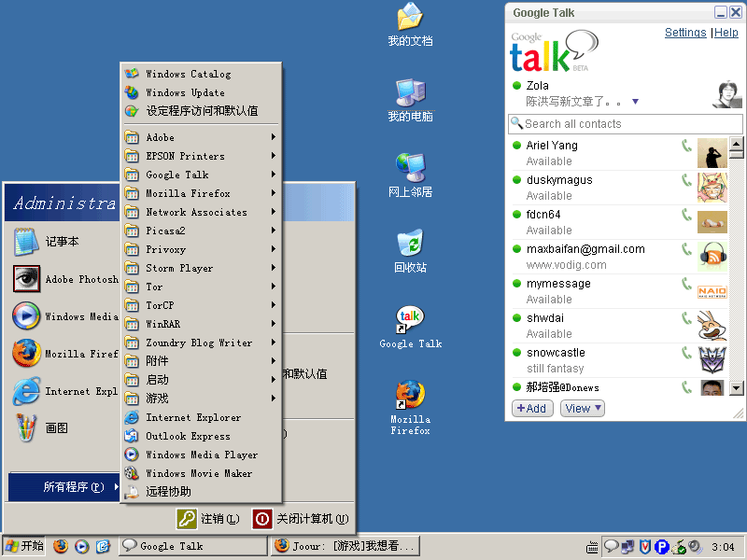Open 所有程序 all programs menu
747x560 pixels.
(x=63, y=486)
